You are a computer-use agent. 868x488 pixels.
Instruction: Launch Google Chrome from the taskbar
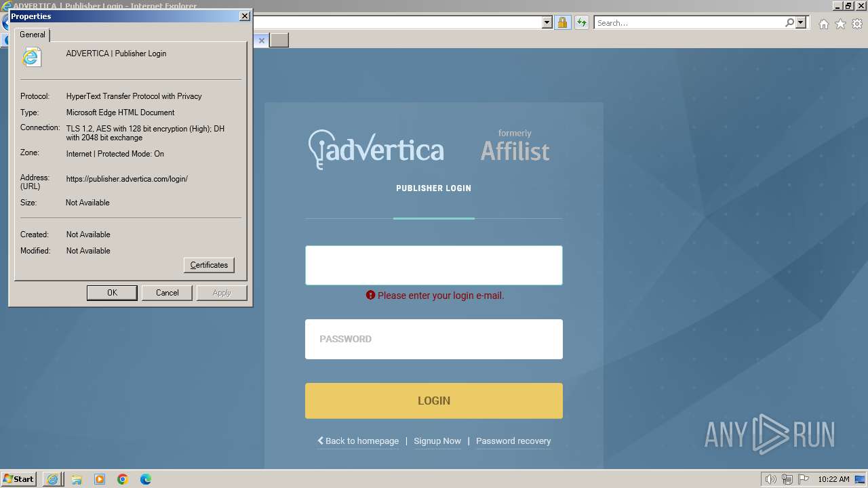pos(123,479)
